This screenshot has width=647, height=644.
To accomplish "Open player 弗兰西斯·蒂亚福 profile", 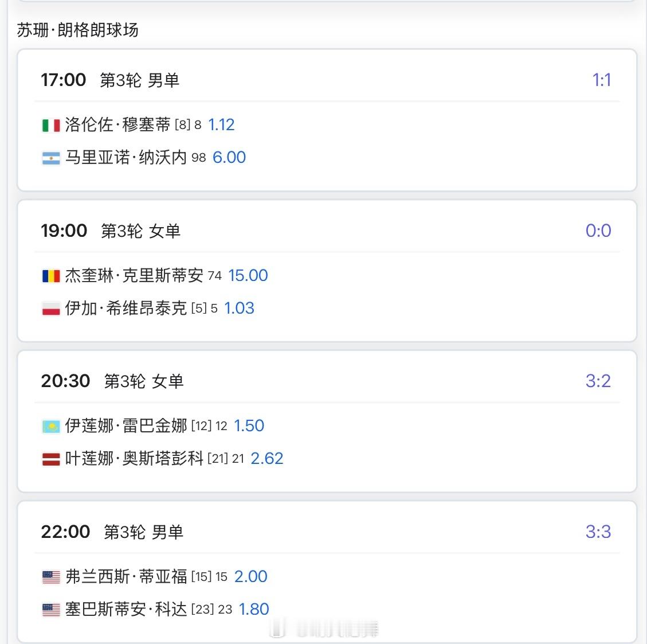I will point(126,577).
